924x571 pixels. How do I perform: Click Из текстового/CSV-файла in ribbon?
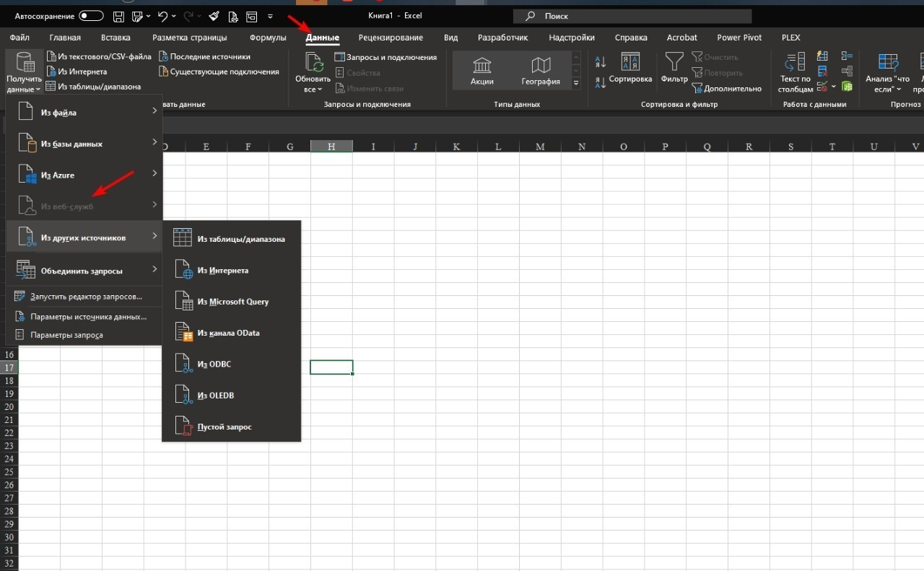pos(99,57)
